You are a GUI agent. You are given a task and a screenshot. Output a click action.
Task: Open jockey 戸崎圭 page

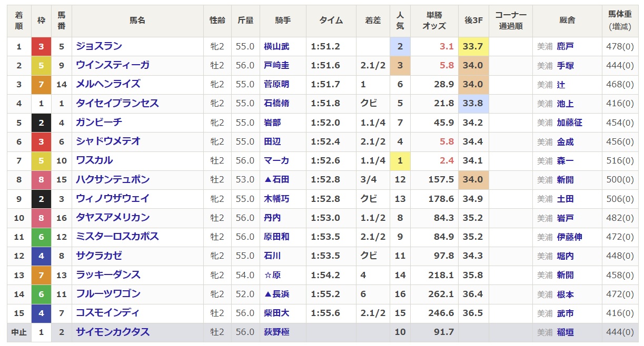pos(276,65)
